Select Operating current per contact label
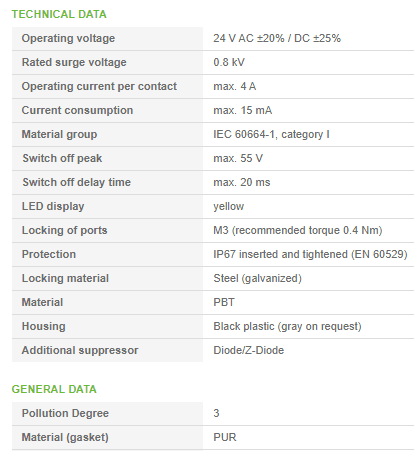This screenshot has width=419, height=451. 99,86
